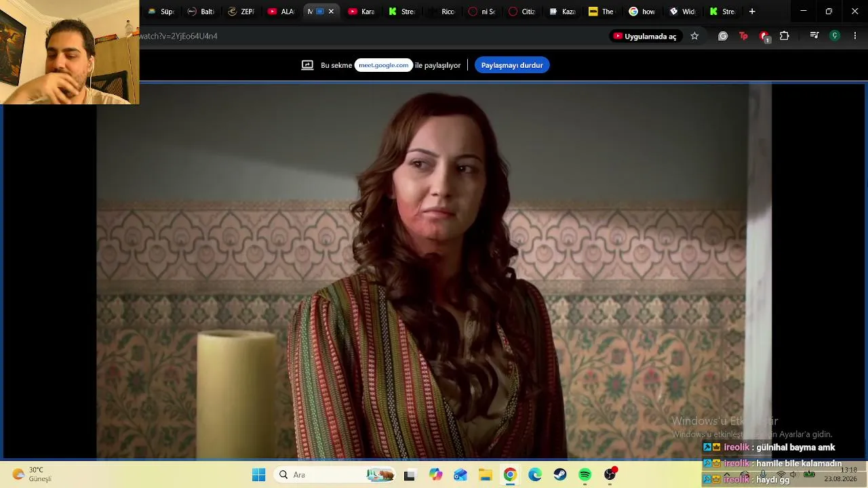Switch to Chrome on the taskbar
This screenshot has height=488, width=868.
510,475
